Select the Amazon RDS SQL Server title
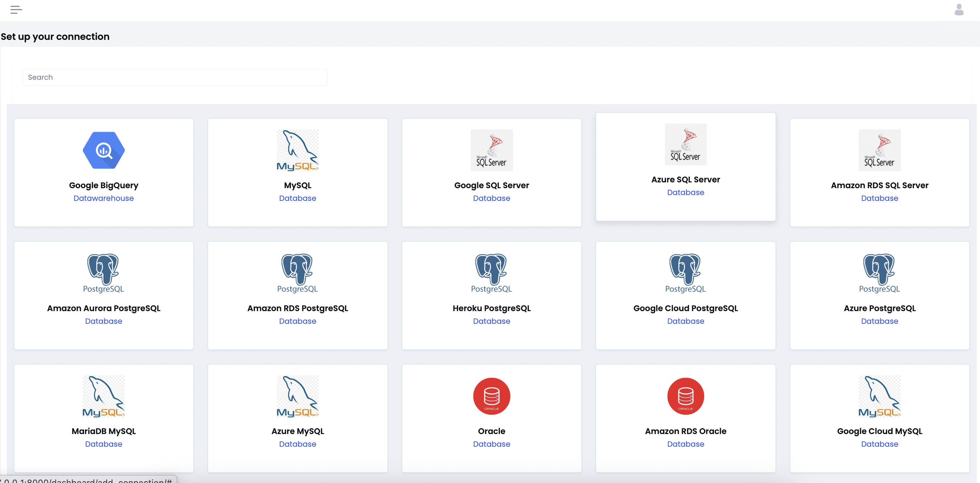 pyautogui.click(x=879, y=185)
